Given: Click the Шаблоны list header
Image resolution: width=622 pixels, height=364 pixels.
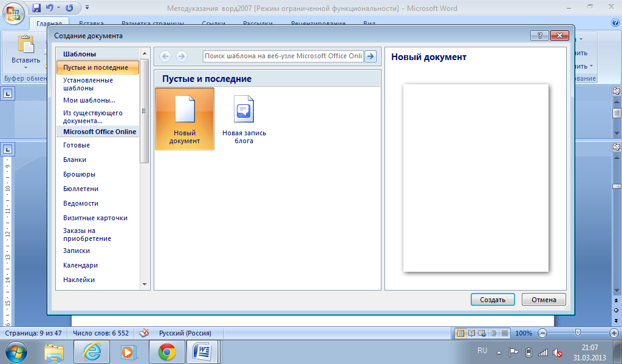Looking at the screenshot, I should coord(98,54).
